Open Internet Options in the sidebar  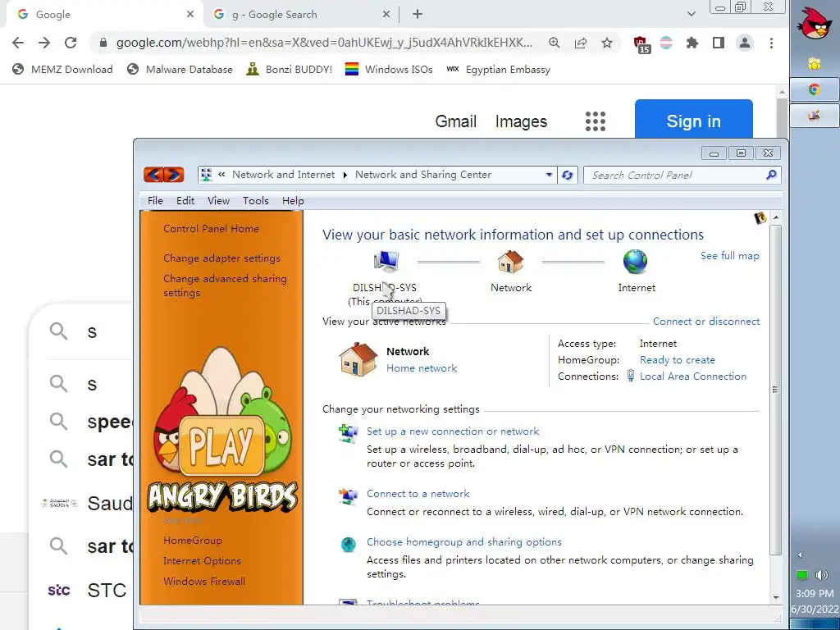click(x=202, y=561)
